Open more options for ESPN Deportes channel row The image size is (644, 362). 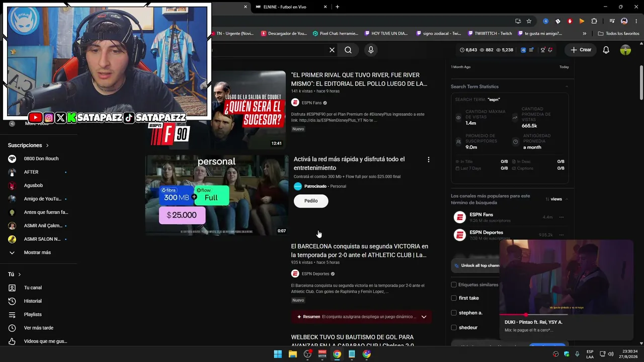pyautogui.click(x=561, y=235)
